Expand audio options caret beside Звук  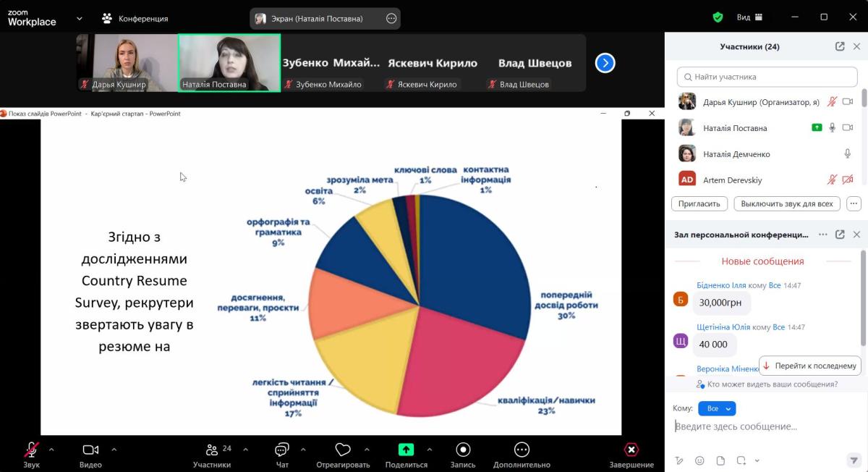pos(51,449)
